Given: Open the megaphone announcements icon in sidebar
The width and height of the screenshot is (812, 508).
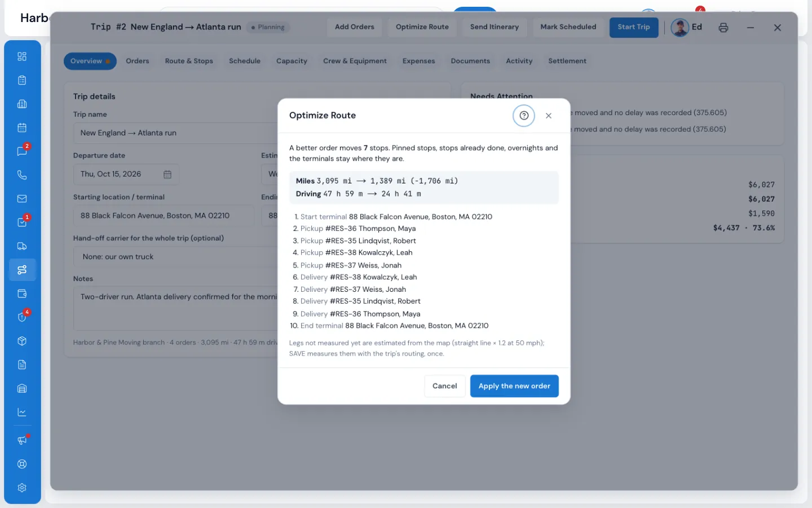Looking at the screenshot, I should click(x=22, y=440).
